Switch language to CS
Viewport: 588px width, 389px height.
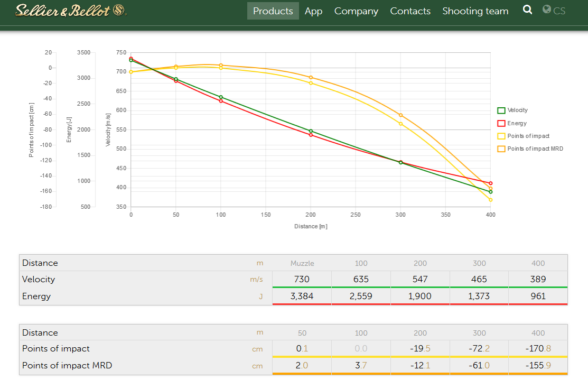[559, 11]
